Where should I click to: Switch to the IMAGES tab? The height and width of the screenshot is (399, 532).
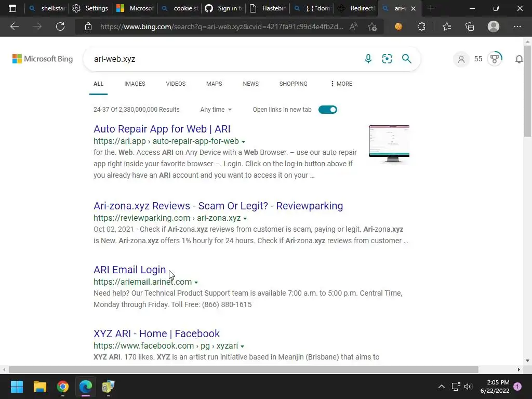pos(135,84)
